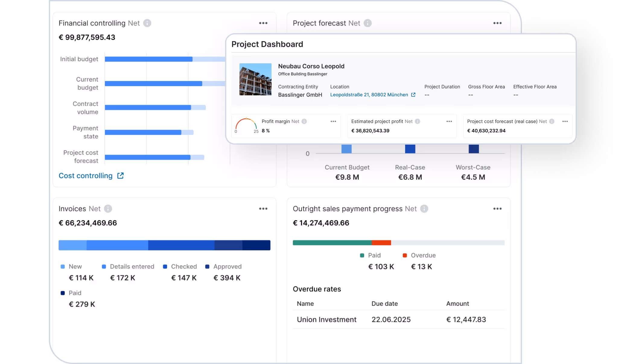Open Invoices card three-dot menu

pyautogui.click(x=263, y=209)
